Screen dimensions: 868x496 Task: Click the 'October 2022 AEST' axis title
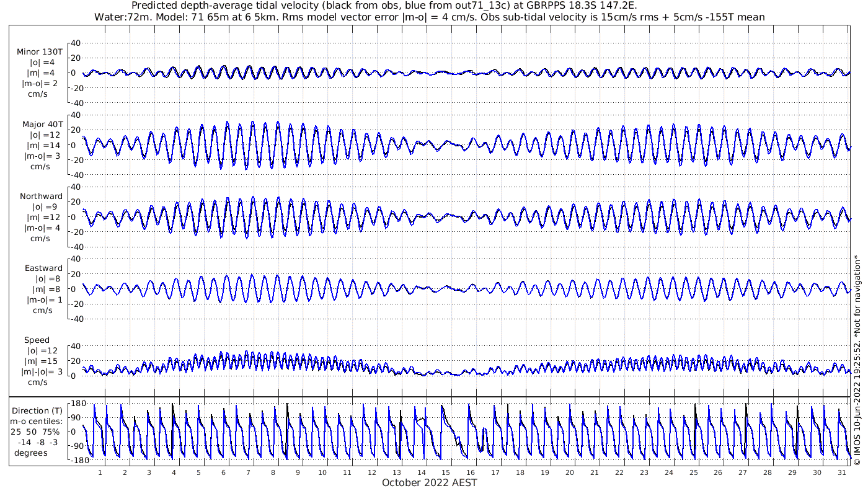coord(429,482)
